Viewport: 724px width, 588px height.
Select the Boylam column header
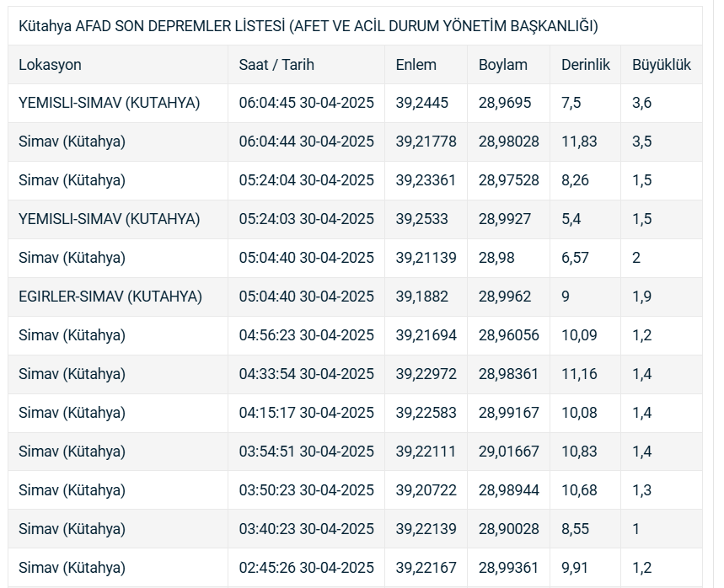coord(503,65)
